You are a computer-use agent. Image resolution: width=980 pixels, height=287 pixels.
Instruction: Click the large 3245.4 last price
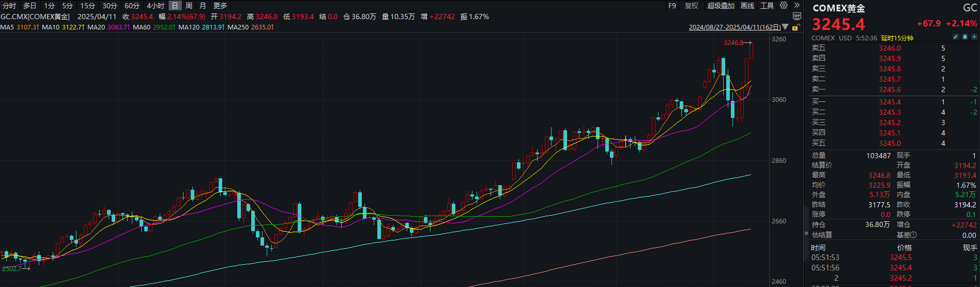point(838,24)
